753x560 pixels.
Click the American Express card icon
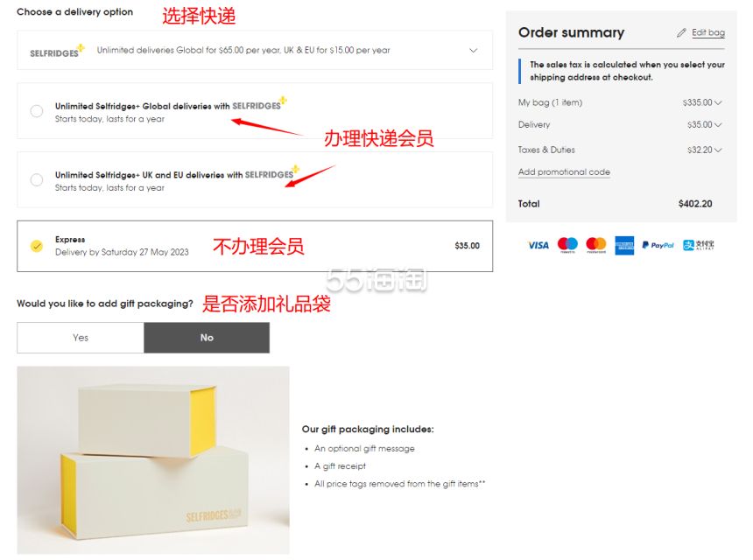624,245
